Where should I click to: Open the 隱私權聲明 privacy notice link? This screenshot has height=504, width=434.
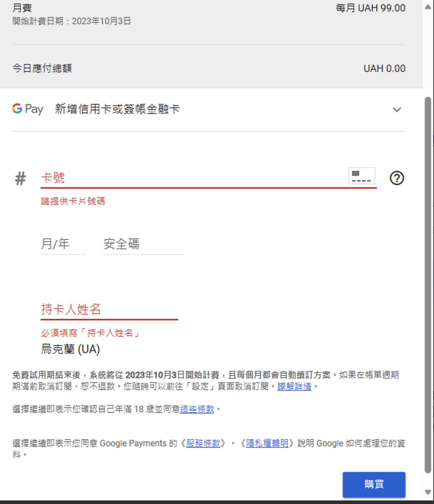[267, 443]
